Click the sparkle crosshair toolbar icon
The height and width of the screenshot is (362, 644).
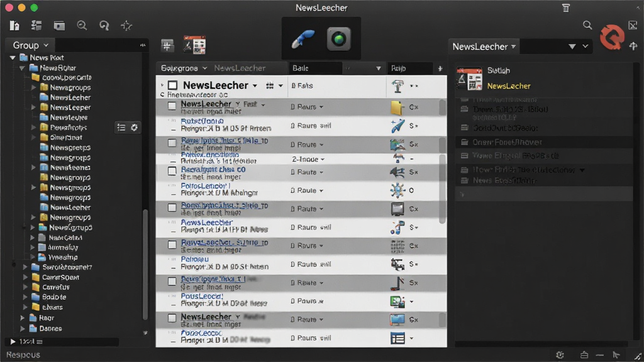point(126,25)
